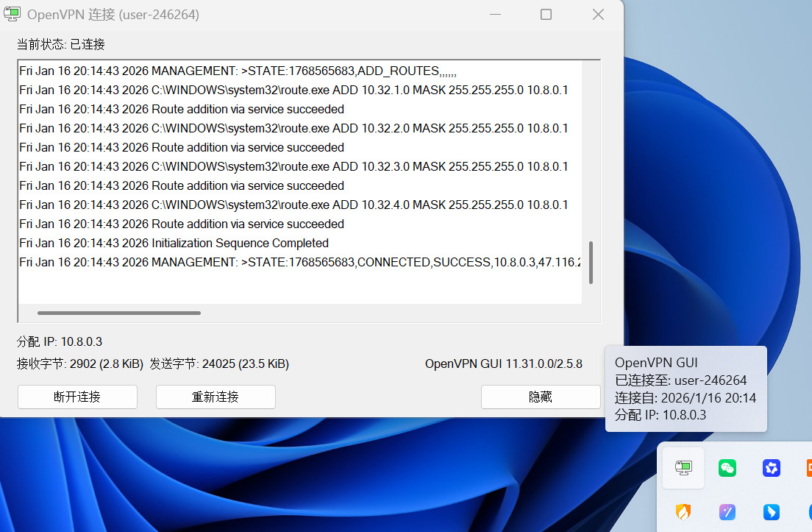Open WeChat from the system tray
Screen dimensions: 812x532
coord(727,468)
